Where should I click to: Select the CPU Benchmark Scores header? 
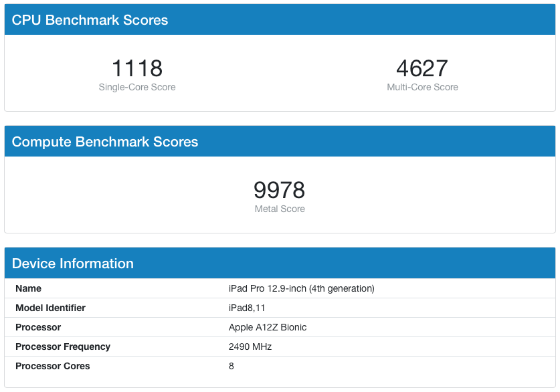[280, 19]
